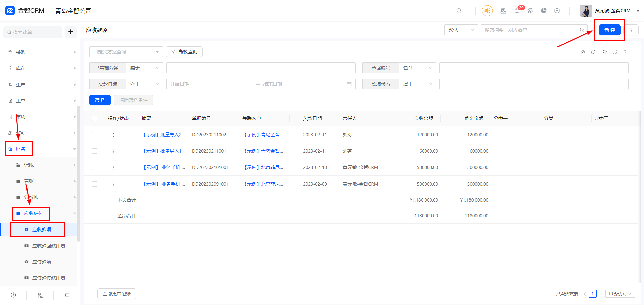Click calendar icon in date range field
The height and width of the screenshot is (305, 644).
pyautogui.click(x=349, y=84)
